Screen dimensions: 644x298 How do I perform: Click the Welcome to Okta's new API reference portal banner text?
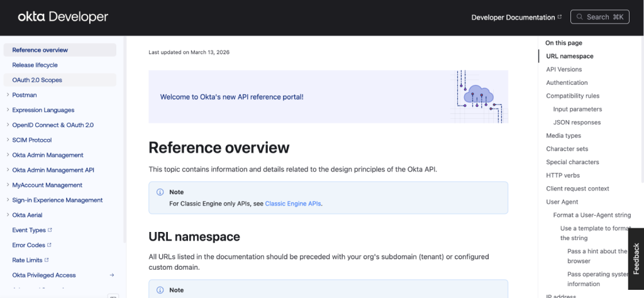click(x=231, y=97)
